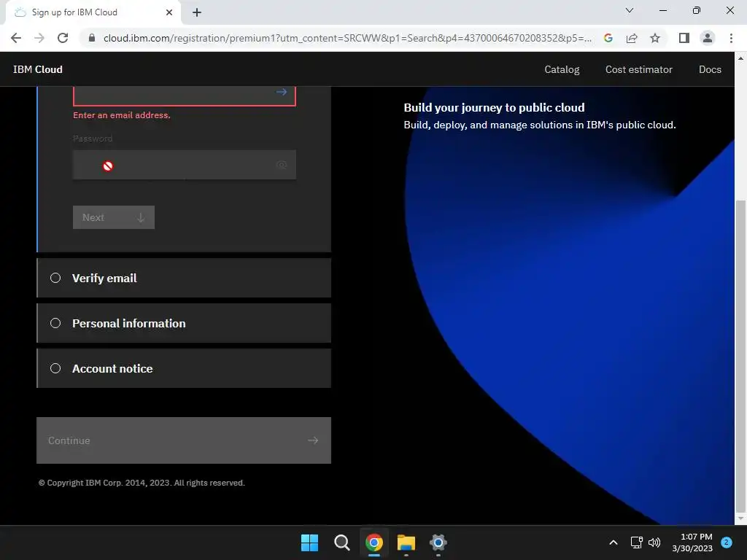Open a new browser tab

pos(197,12)
